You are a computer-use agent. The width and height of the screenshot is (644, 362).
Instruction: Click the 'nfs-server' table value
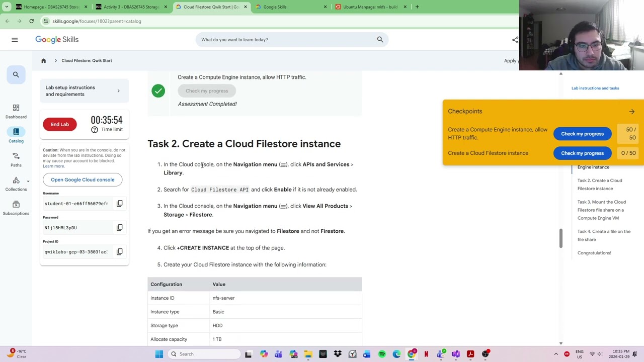(x=223, y=298)
